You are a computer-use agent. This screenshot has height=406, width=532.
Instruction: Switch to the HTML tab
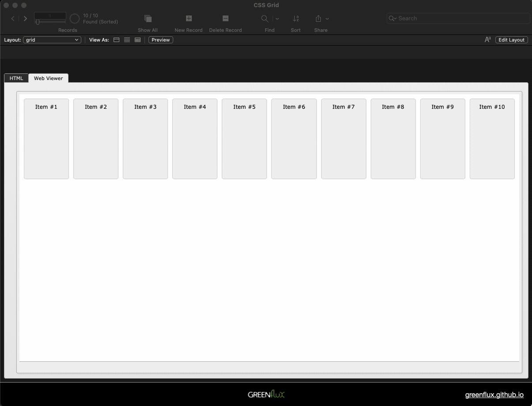[16, 78]
